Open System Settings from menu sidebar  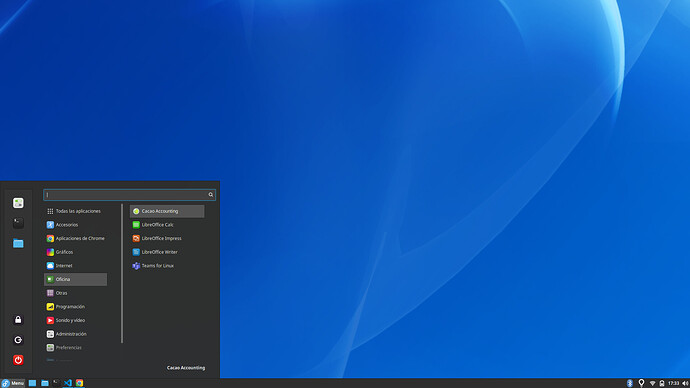18,203
